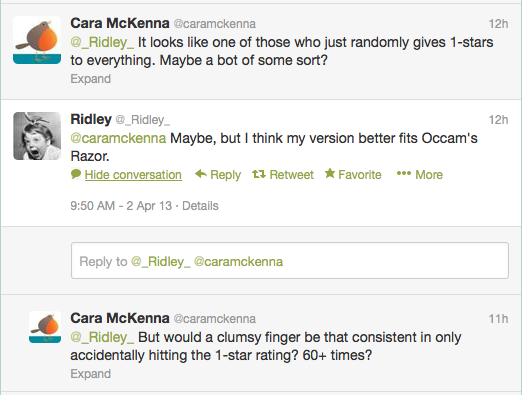
Task: Open the 9:50 AM - 2 Apr 13 timestamp
Action: [121, 206]
